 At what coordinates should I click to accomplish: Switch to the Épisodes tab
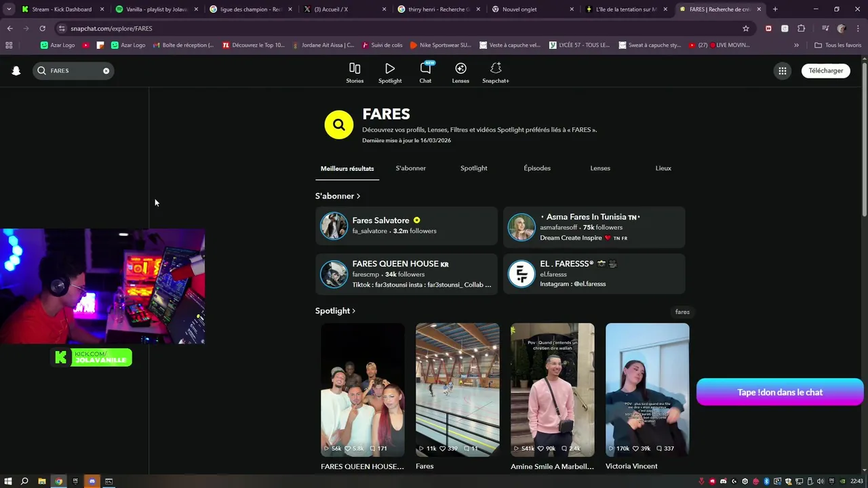(x=537, y=168)
